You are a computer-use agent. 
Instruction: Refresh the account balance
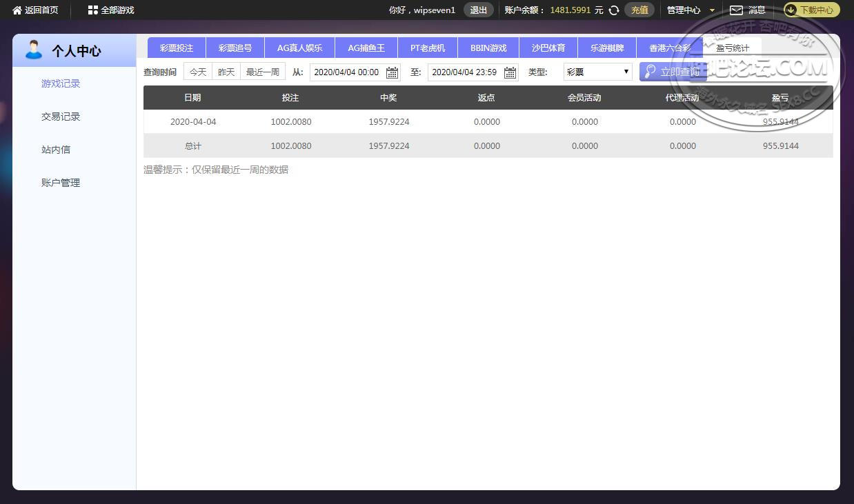click(x=614, y=10)
